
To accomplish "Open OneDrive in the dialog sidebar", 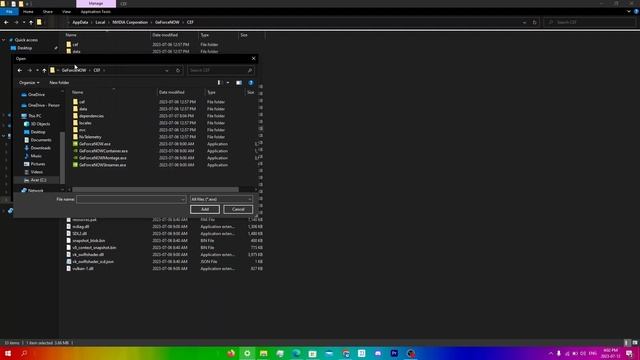I will 36,95.
